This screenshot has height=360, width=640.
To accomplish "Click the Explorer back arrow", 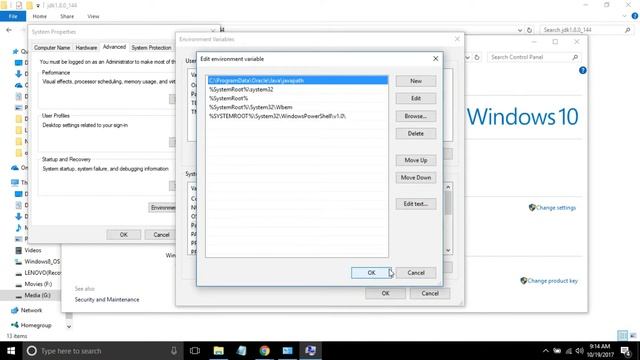I will click(x=9, y=30).
